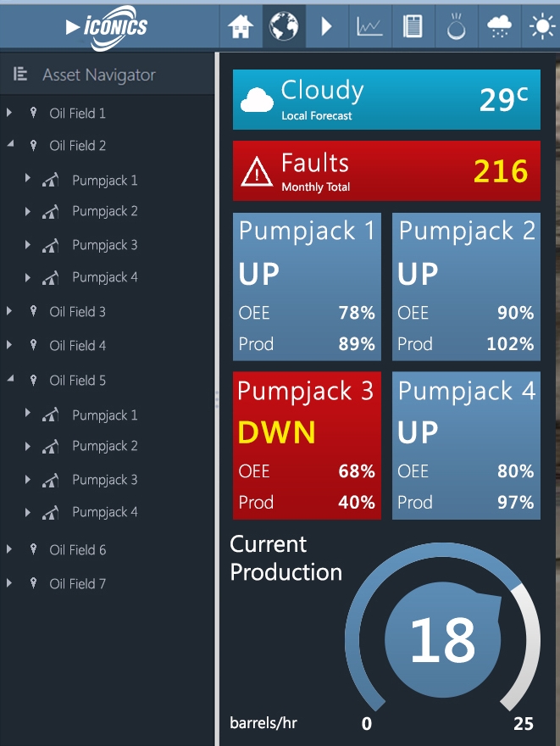Open the Faults Monthly Total tile

[x=386, y=170]
